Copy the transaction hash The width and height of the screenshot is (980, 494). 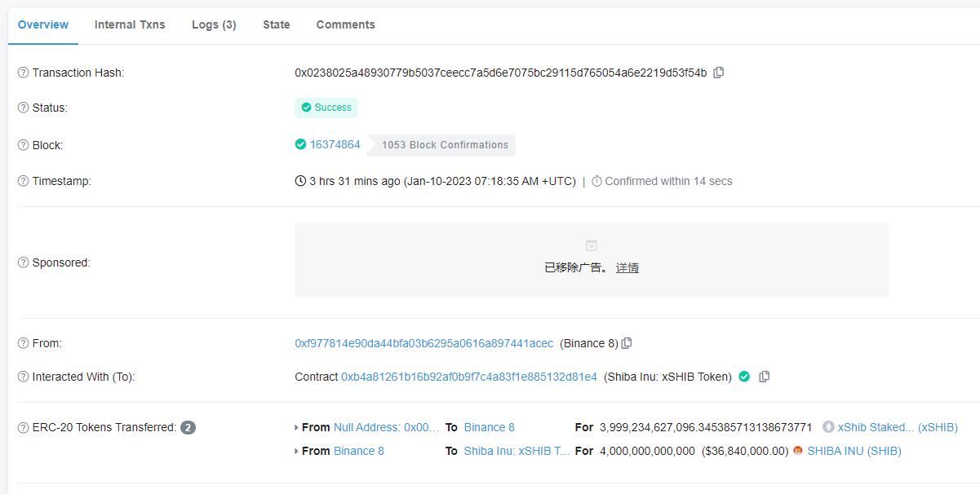pyautogui.click(x=718, y=73)
